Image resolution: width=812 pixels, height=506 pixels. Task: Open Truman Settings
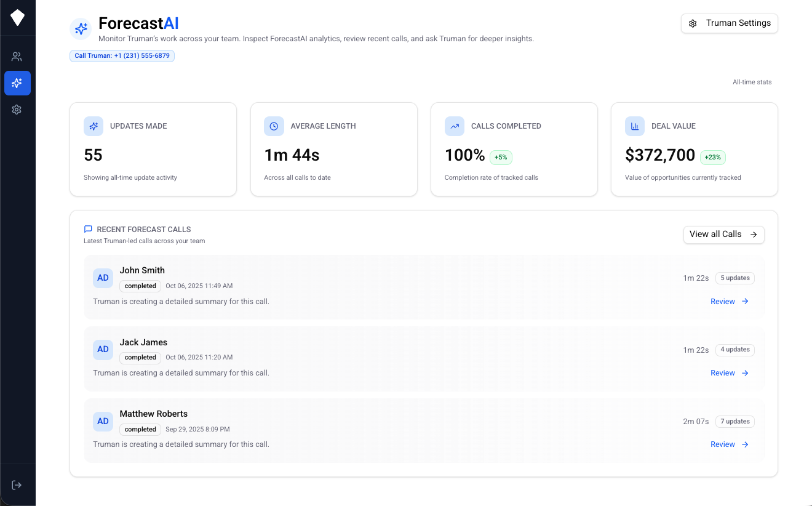729,23
